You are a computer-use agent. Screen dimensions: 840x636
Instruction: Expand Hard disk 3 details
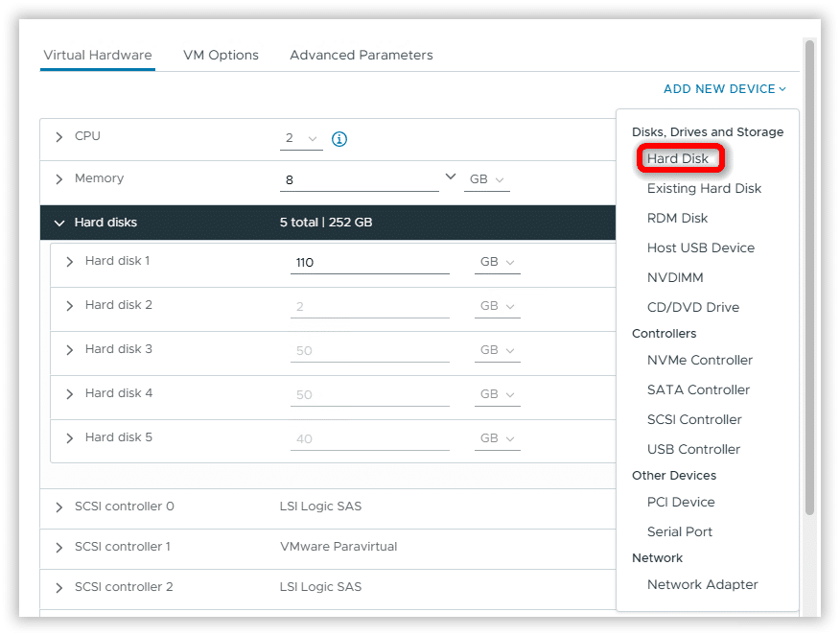[x=69, y=350]
